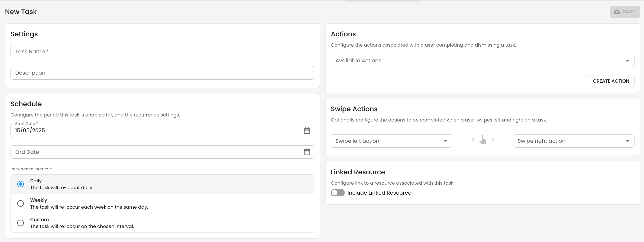Open the Swipe left action dropdown

tap(391, 141)
